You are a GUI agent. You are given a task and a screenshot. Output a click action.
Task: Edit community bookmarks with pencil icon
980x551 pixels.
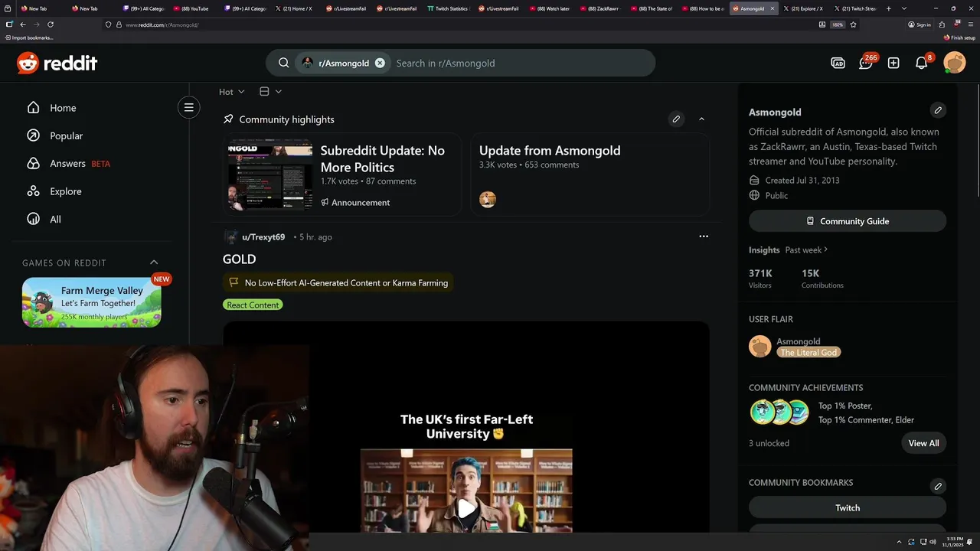pos(938,486)
